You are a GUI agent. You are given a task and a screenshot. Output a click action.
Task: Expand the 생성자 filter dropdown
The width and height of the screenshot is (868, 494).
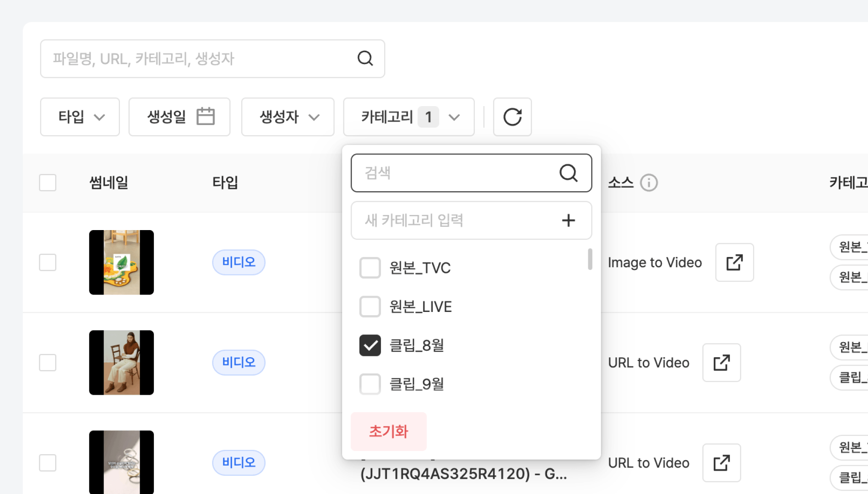point(288,117)
